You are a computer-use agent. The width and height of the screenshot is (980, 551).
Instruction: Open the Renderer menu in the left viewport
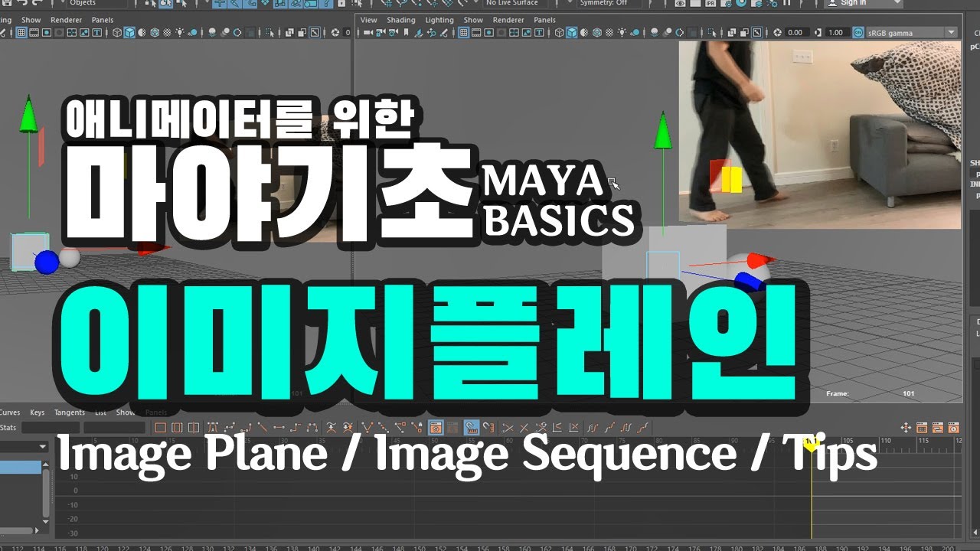pyautogui.click(x=66, y=20)
